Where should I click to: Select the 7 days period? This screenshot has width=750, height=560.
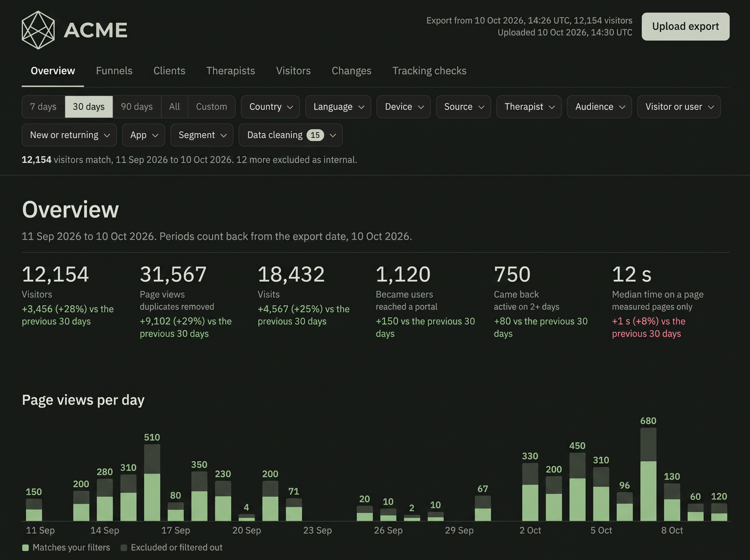click(43, 107)
